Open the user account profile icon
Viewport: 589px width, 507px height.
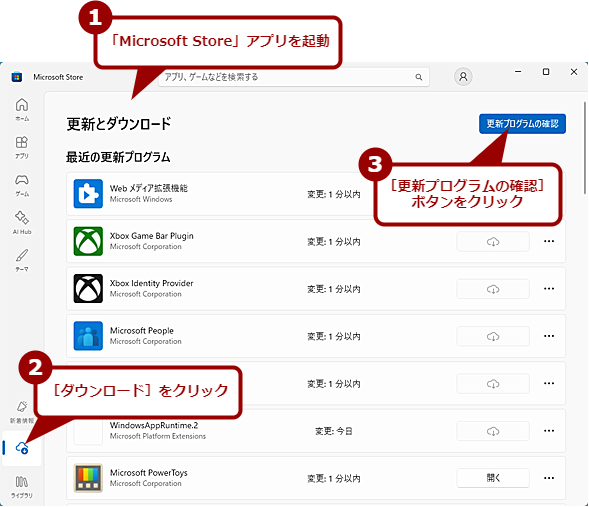point(464,77)
